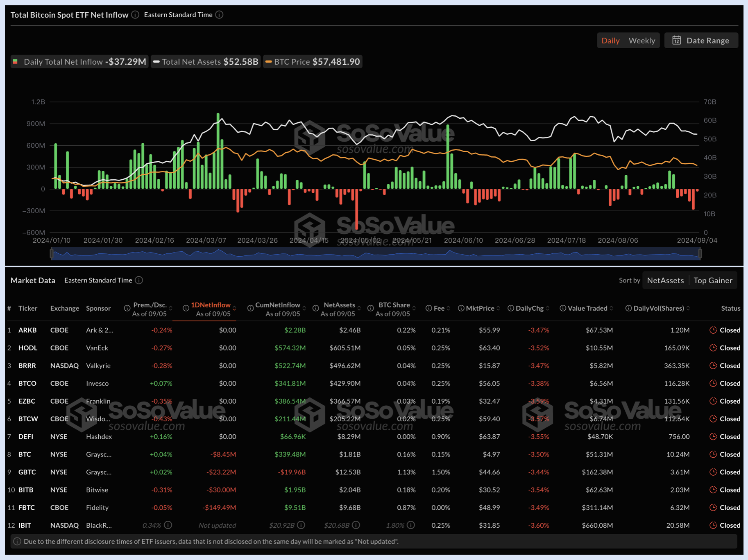Toggle Total Net Assets legend line

206,62
